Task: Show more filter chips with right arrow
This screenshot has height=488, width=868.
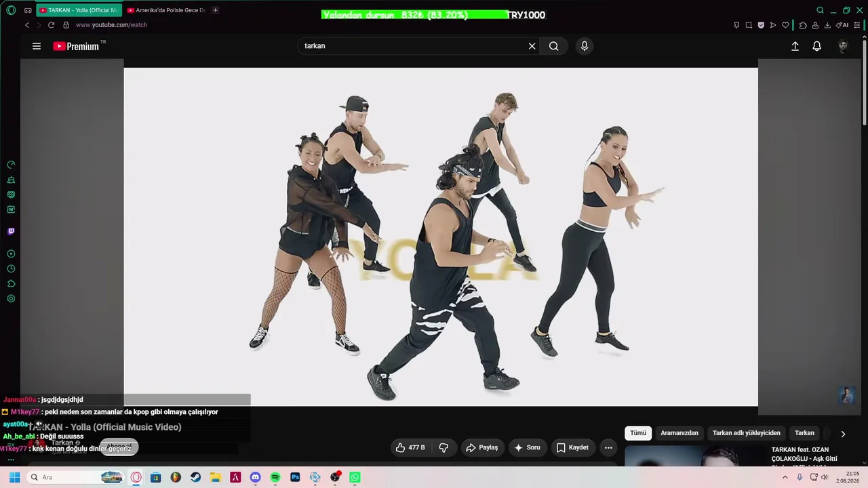Action: pos(843,434)
